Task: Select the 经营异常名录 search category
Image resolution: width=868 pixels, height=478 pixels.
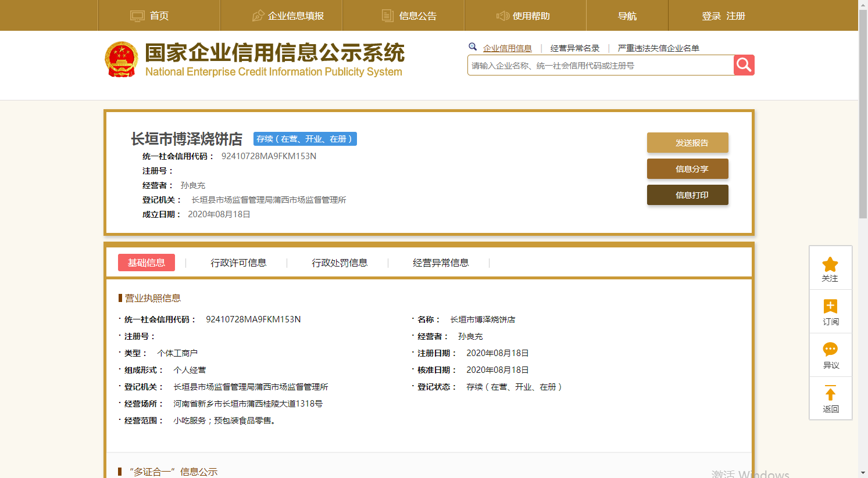Action: point(575,48)
